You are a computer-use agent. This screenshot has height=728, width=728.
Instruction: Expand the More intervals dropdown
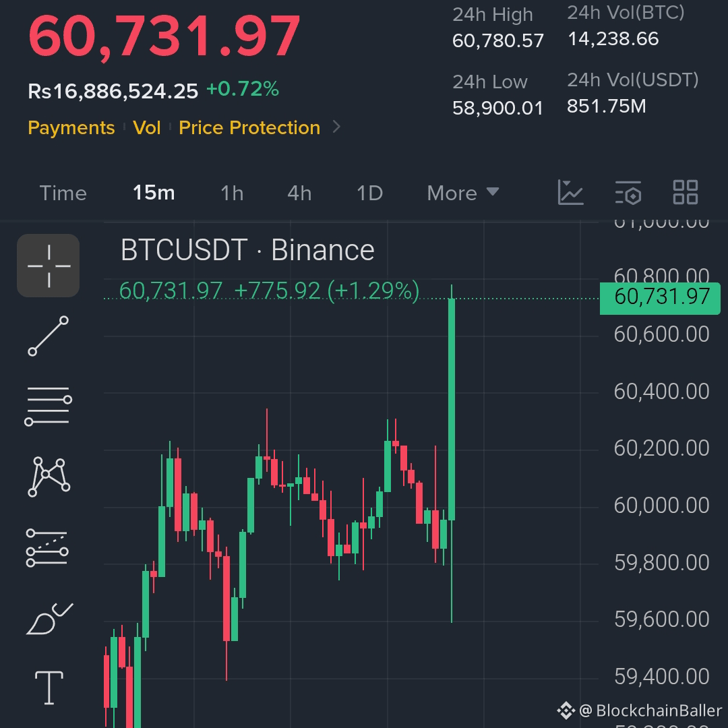pyautogui.click(x=462, y=193)
